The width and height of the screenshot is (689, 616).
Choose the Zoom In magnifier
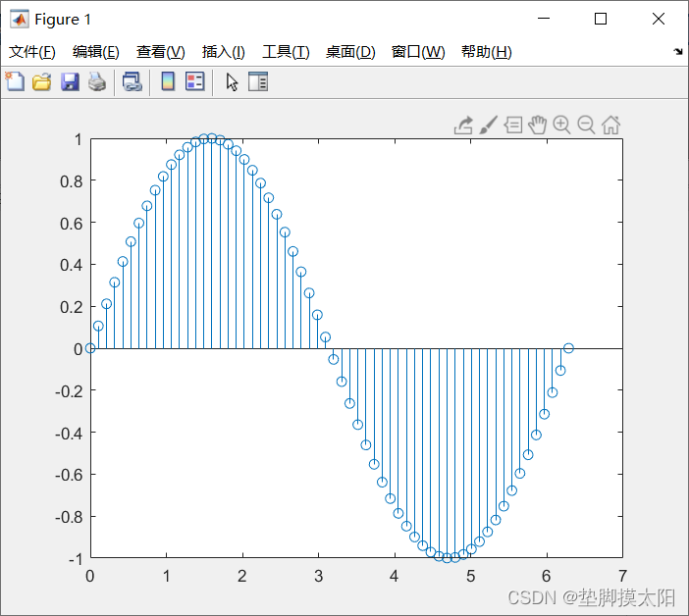[x=561, y=125]
